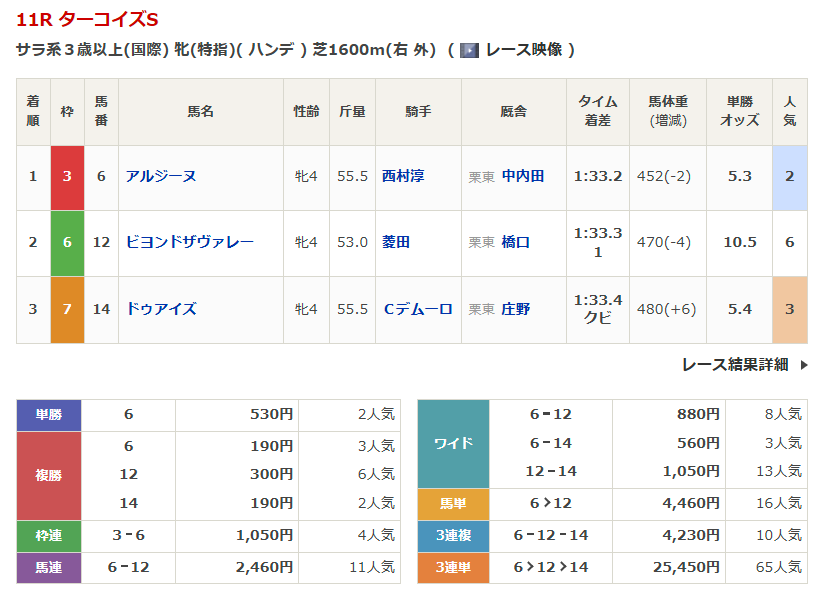The height and width of the screenshot is (593, 828).
Task: Click the orange popularity 3 cell
Action: 790,310
